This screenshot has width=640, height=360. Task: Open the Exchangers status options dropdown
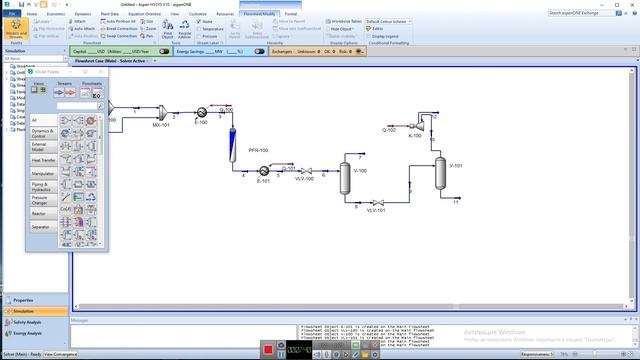click(360, 51)
